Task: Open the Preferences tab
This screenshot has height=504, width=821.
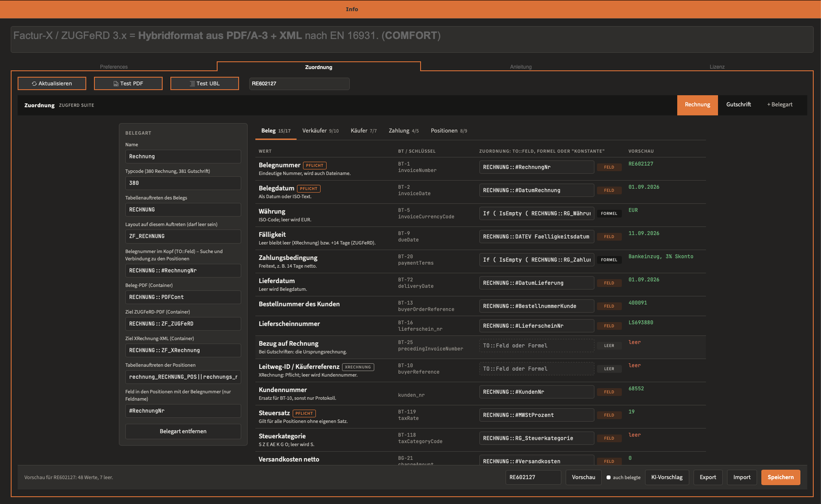Action: [114, 67]
